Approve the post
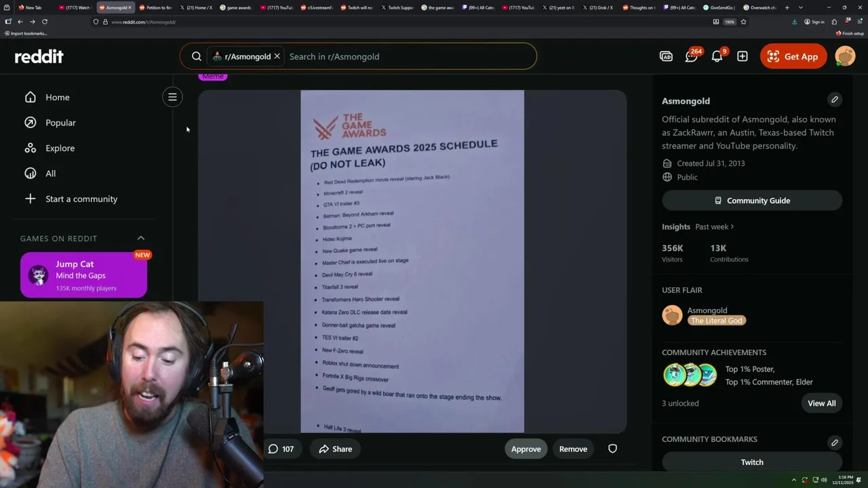Viewport: 868px width, 488px height. click(x=526, y=449)
